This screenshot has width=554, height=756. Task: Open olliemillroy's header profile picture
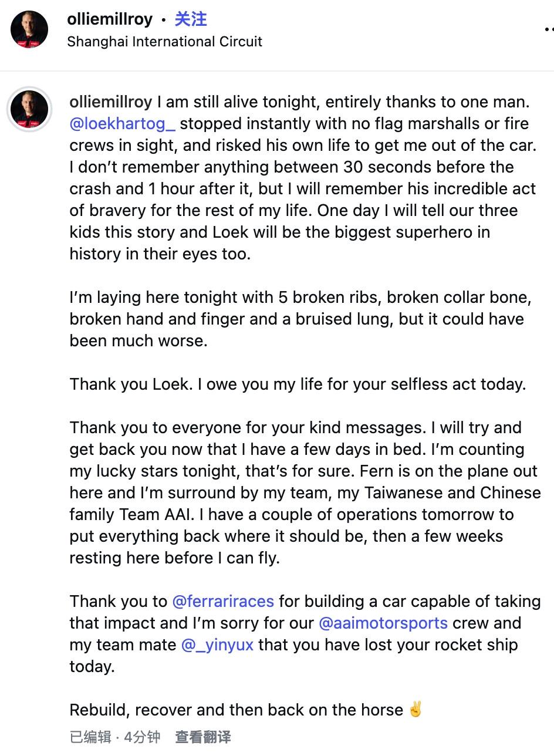click(x=29, y=29)
